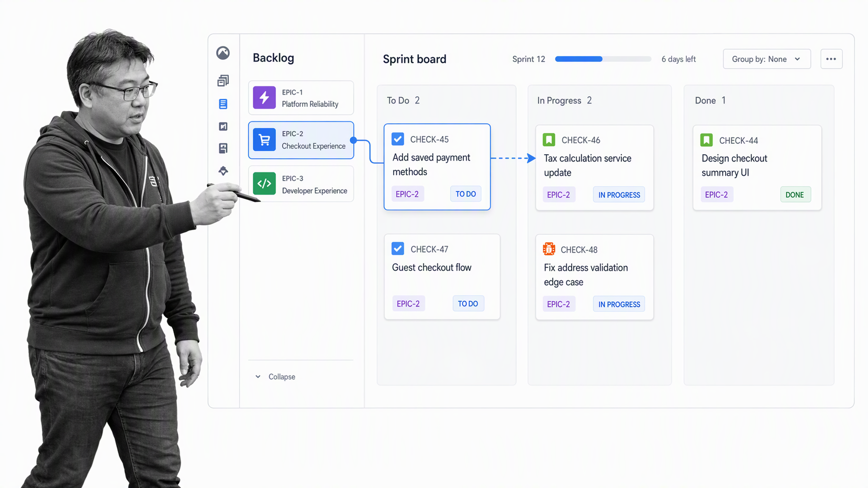The width and height of the screenshot is (868, 488).
Task: Open the TO DO status on CHECK-47
Action: 468,303
